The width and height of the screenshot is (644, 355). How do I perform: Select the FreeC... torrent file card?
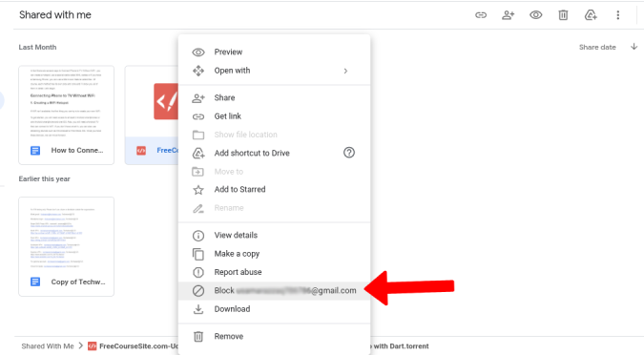point(152,115)
